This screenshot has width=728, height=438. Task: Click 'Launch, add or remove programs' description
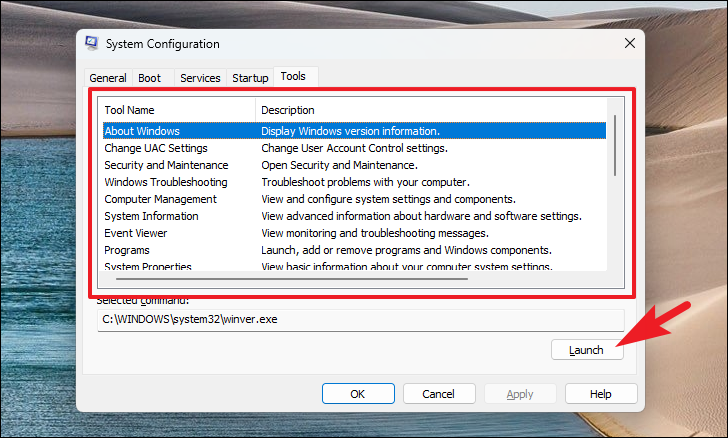[x=406, y=250]
